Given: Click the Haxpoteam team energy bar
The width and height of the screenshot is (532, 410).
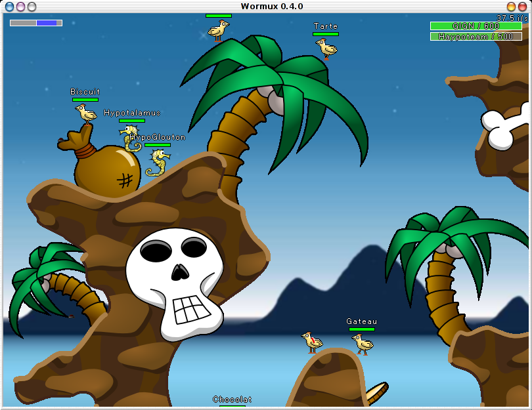Looking at the screenshot, I should click(x=476, y=37).
